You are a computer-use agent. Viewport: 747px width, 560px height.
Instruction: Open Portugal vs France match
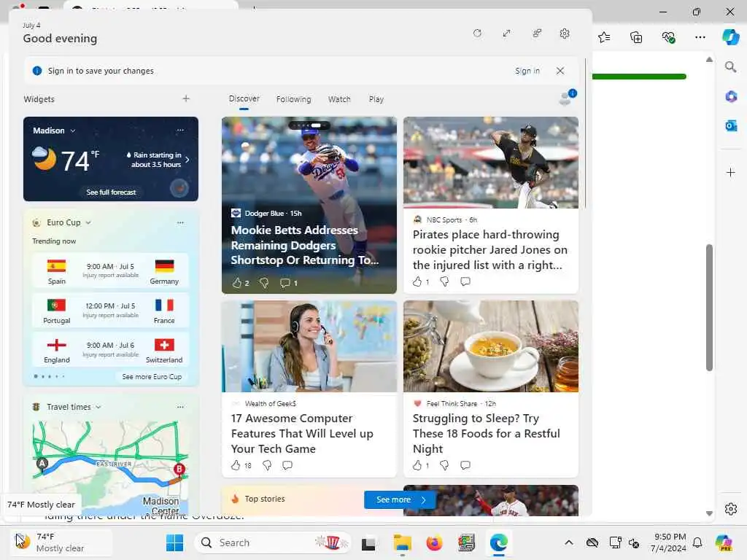click(111, 311)
